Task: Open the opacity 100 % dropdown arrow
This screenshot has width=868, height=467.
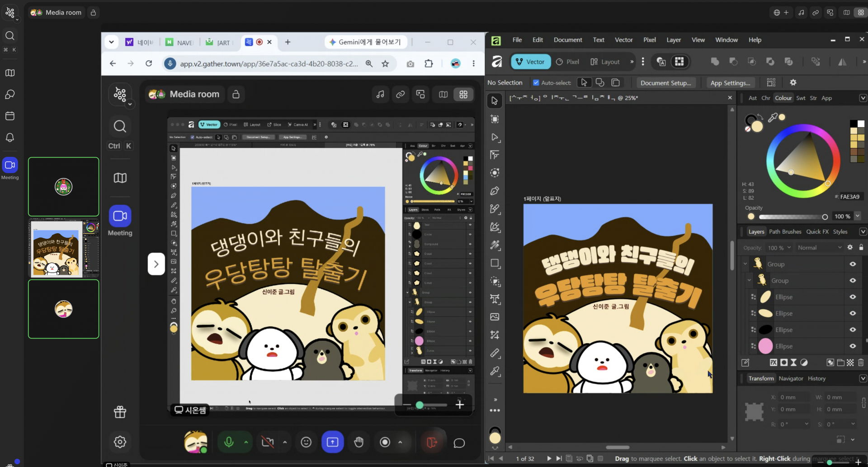Action: pos(858,216)
